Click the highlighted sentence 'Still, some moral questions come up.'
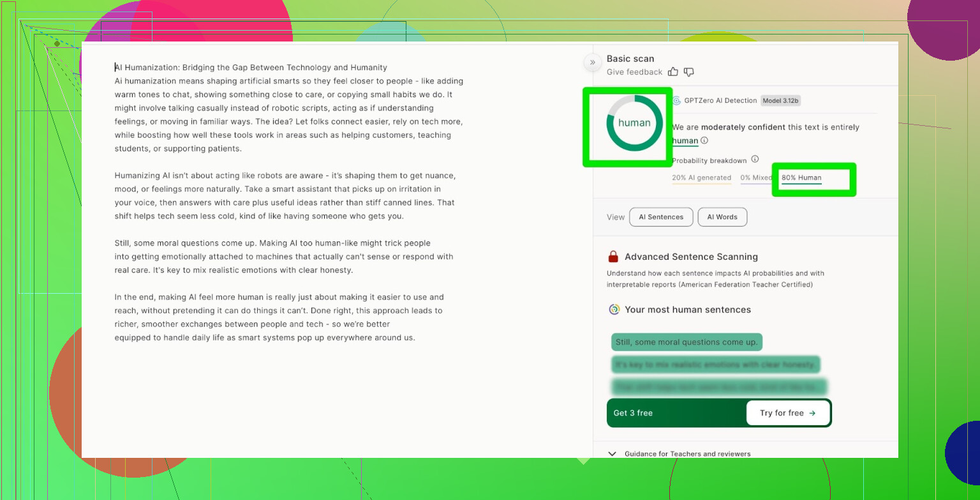This screenshot has height=500, width=980. [x=687, y=342]
